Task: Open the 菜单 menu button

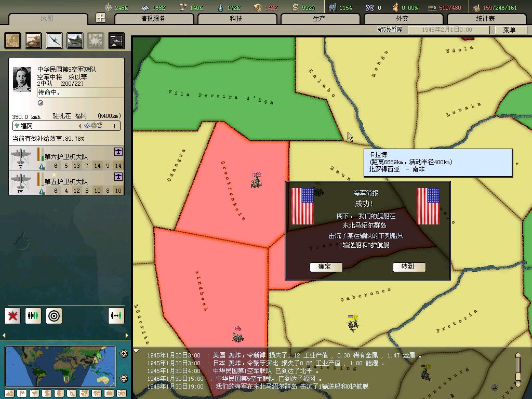Action: pos(510,30)
